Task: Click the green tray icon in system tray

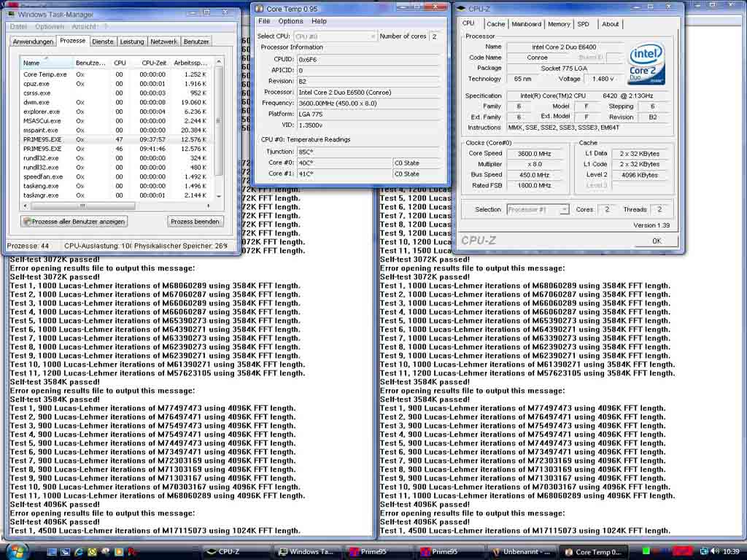Action: coord(646,551)
